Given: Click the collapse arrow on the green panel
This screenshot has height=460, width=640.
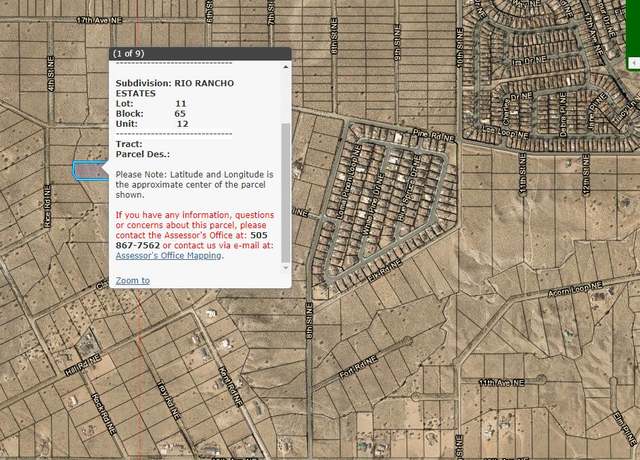Looking at the screenshot, I should [634, 63].
